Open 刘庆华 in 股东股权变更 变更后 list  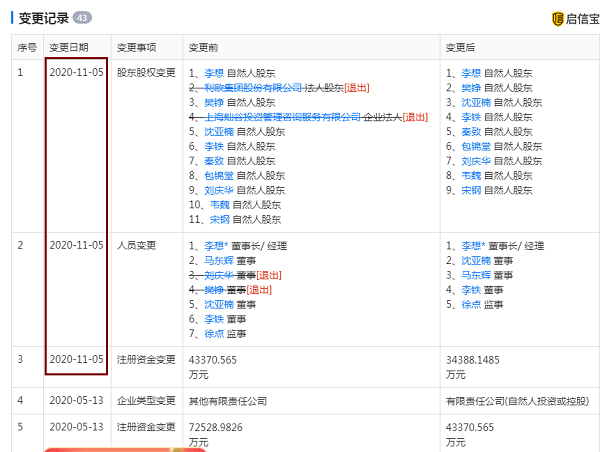coord(476,161)
